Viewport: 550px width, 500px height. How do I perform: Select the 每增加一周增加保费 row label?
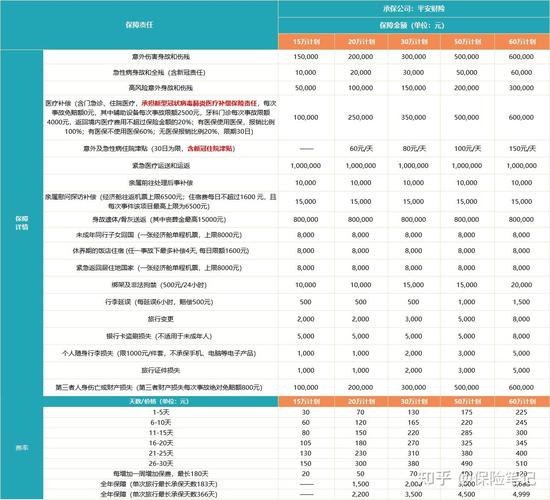[161, 474]
